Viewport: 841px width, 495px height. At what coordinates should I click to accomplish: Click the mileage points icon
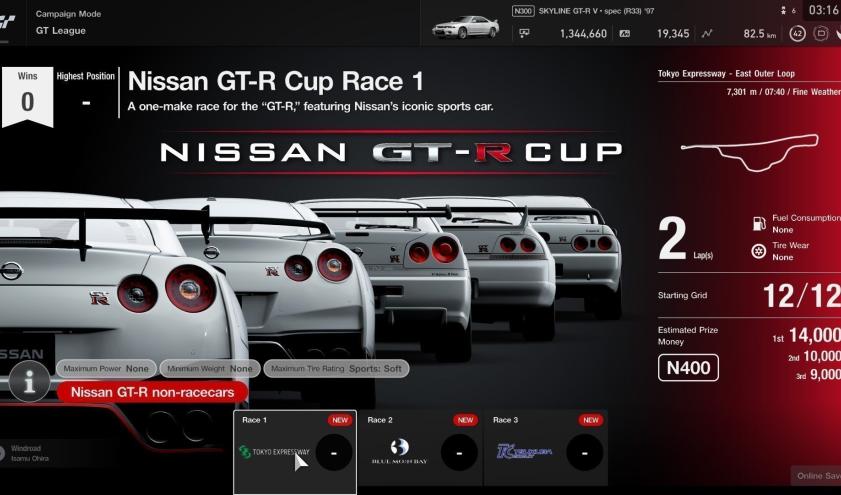coord(625,34)
